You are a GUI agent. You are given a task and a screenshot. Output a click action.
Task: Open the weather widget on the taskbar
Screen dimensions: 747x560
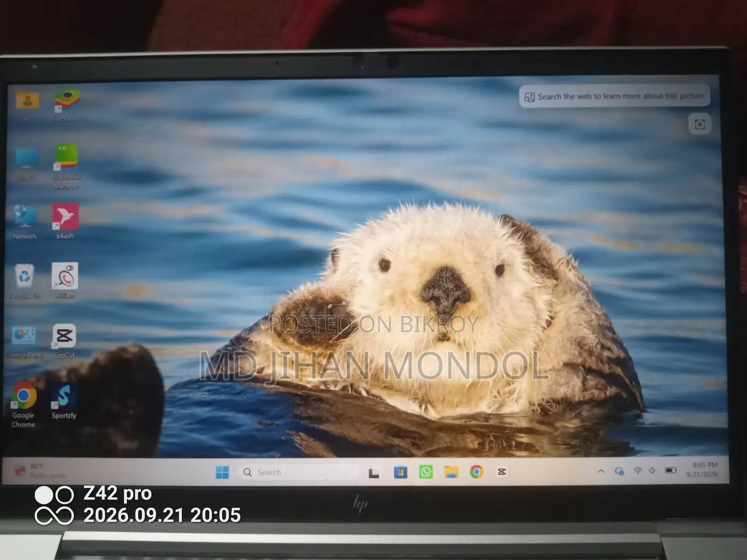point(39,470)
